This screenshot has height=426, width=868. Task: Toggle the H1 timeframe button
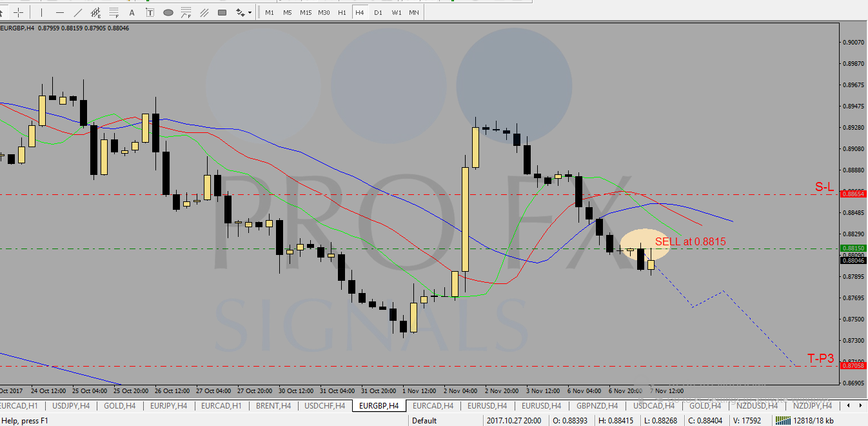[342, 12]
